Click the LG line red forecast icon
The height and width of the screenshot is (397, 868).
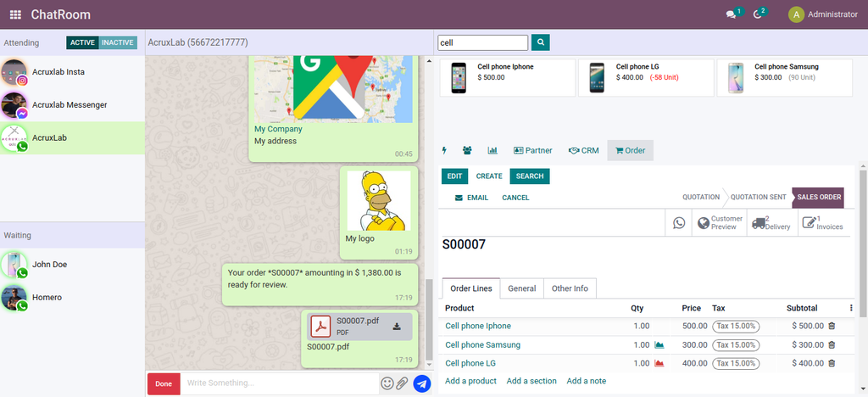coord(659,364)
